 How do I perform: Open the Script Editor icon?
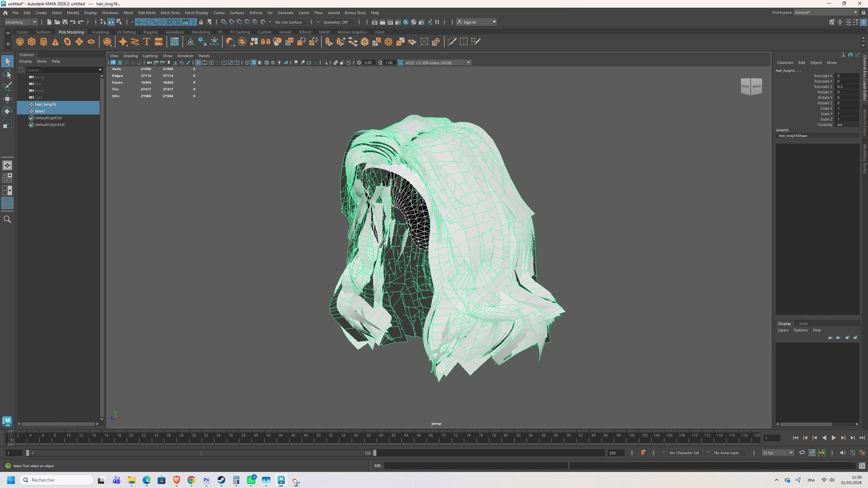coord(862,466)
